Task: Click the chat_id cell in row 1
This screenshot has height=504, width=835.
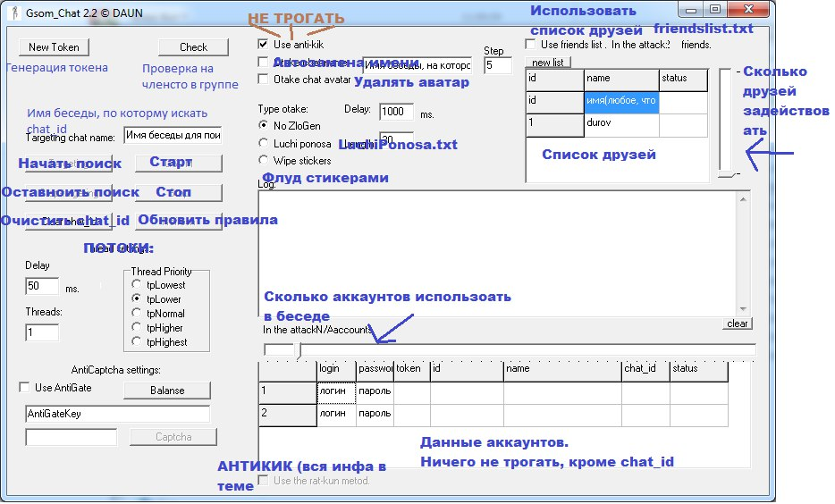Action: click(x=645, y=393)
